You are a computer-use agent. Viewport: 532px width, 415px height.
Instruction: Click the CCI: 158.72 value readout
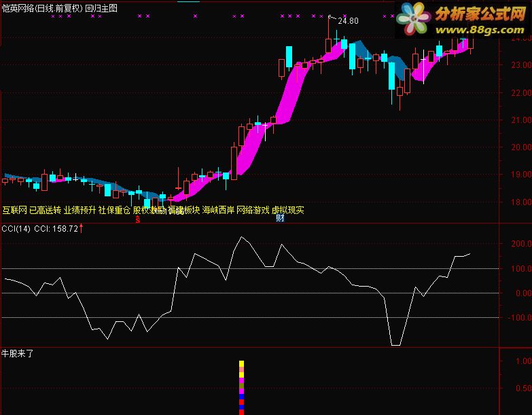pyautogui.click(x=56, y=229)
